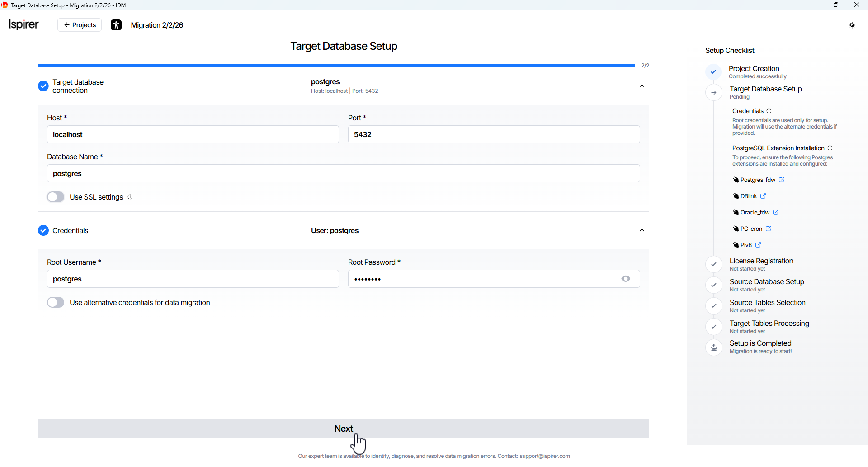Open the Oracle_fdw external link icon
The height and width of the screenshot is (467, 868).
point(776,212)
